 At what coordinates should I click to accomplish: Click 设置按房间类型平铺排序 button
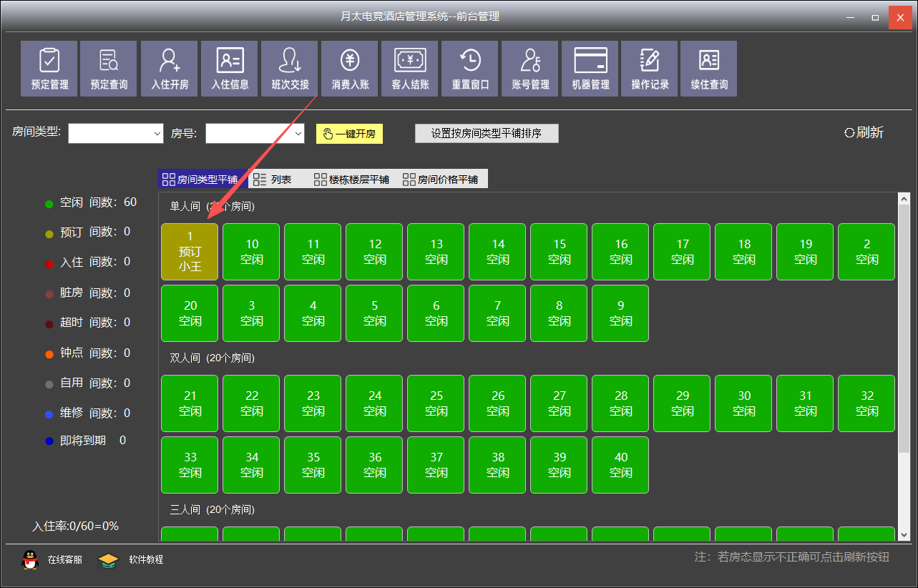pyautogui.click(x=487, y=134)
